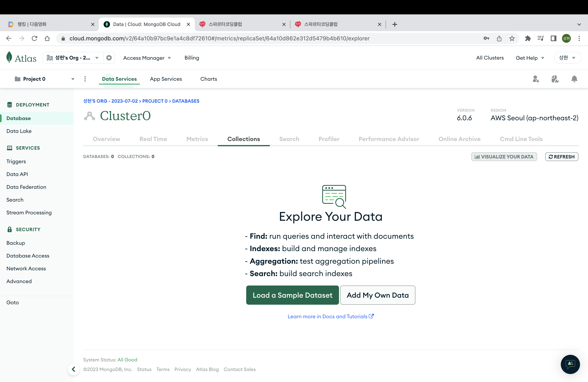Open the Real Time tab
The width and height of the screenshot is (588, 382).
[153, 139]
